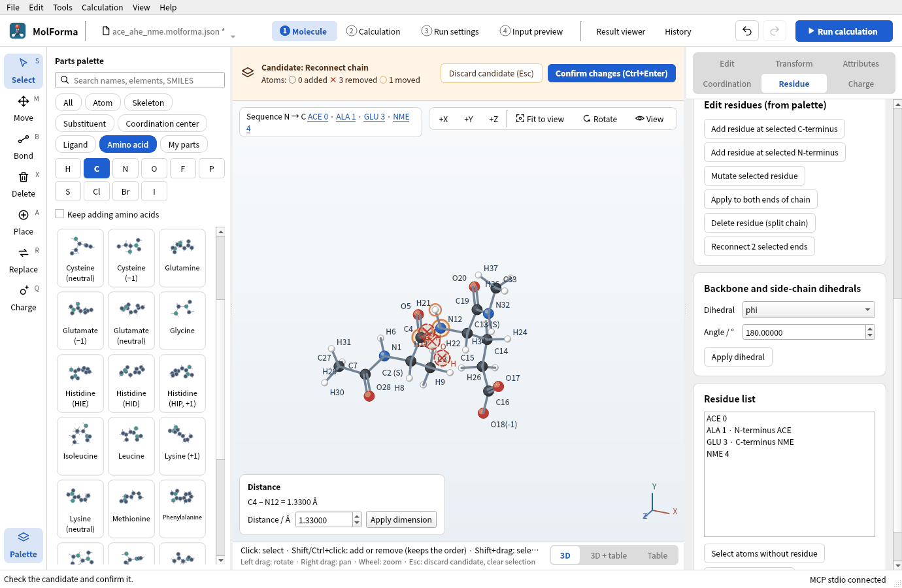Toggle the Amino acid category chip

tap(128, 144)
